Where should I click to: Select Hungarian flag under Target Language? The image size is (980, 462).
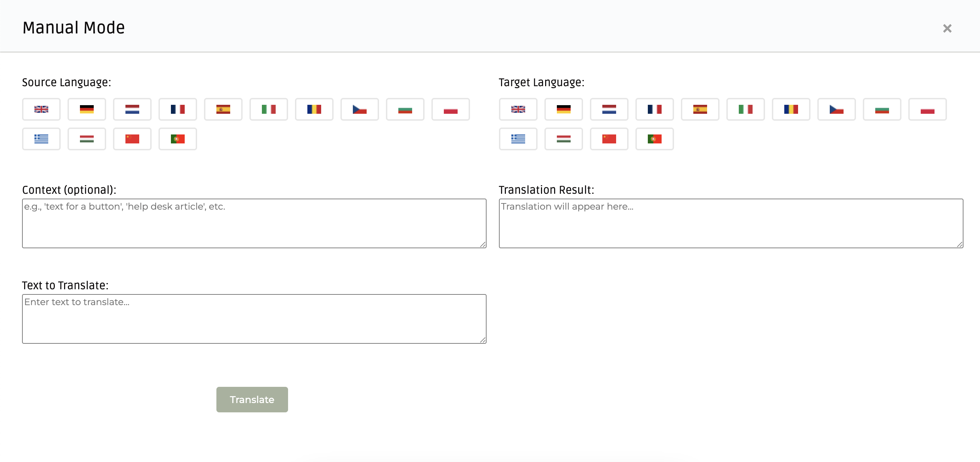coord(563,139)
